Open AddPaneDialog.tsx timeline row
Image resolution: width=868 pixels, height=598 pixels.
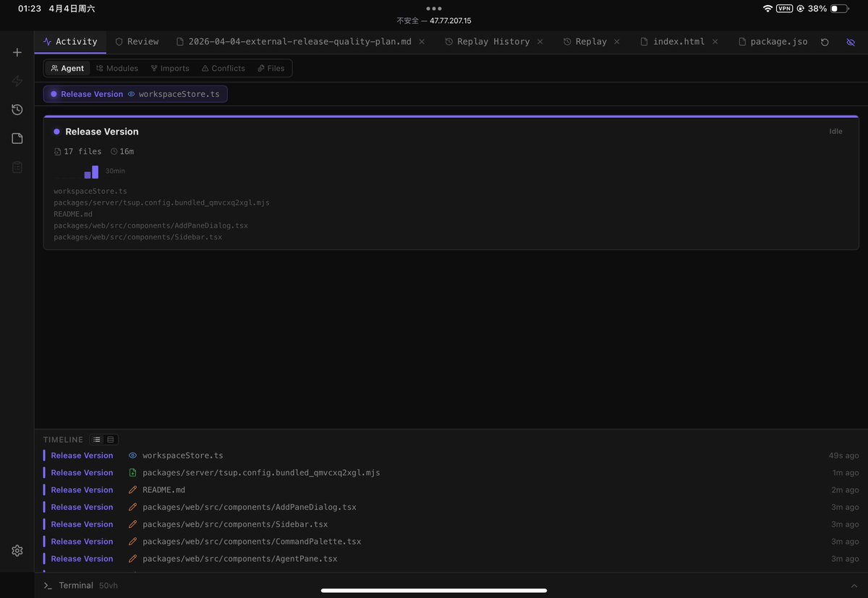click(x=451, y=507)
